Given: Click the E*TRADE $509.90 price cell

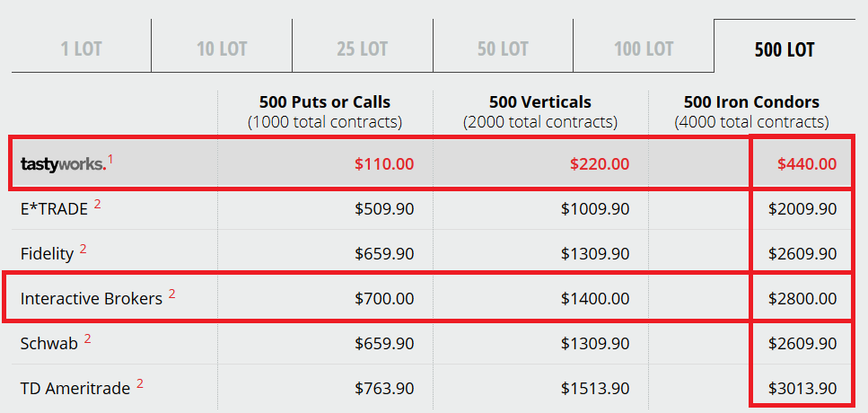Looking at the screenshot, I should tap(384, 208).
